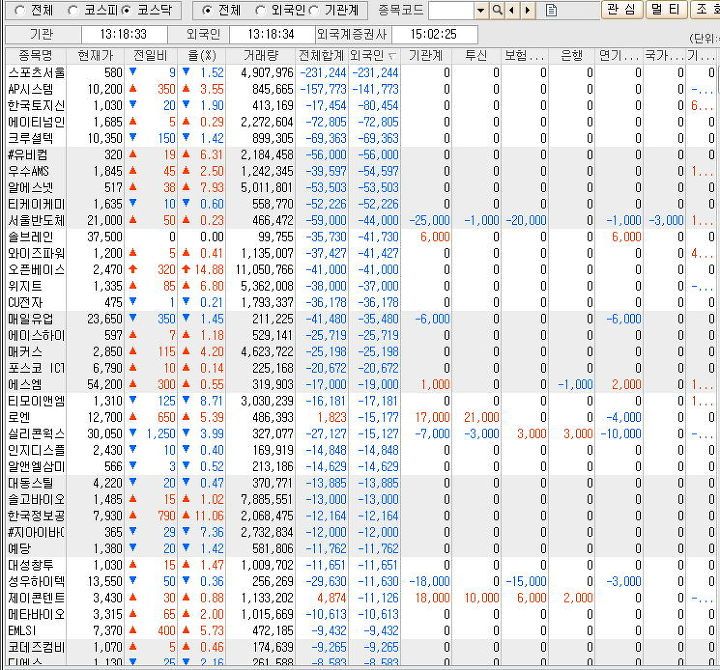720x670 pixels.
Task: Sort by 율(%) column header
Action: point(202,56)
